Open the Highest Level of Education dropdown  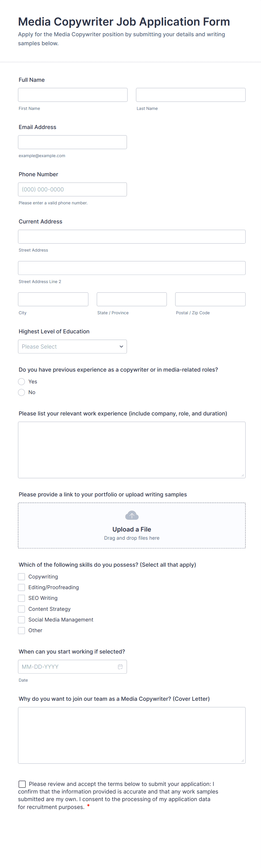tap(72, 346)
